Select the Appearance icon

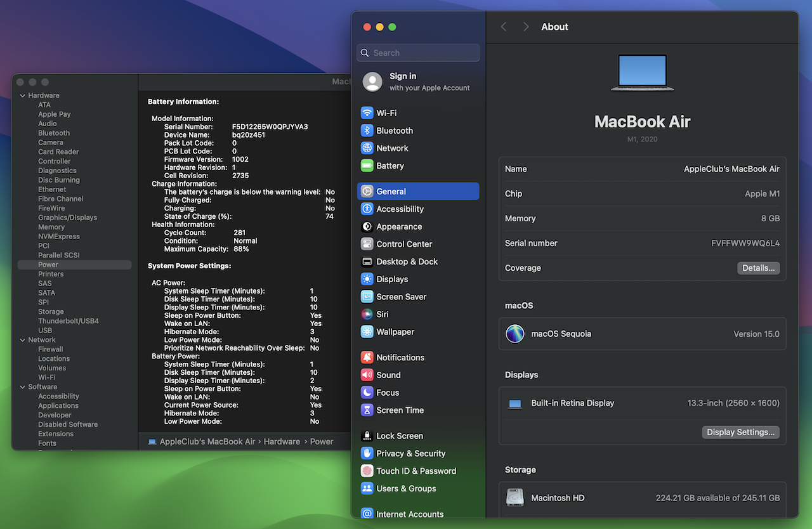[x=367, y=226]
